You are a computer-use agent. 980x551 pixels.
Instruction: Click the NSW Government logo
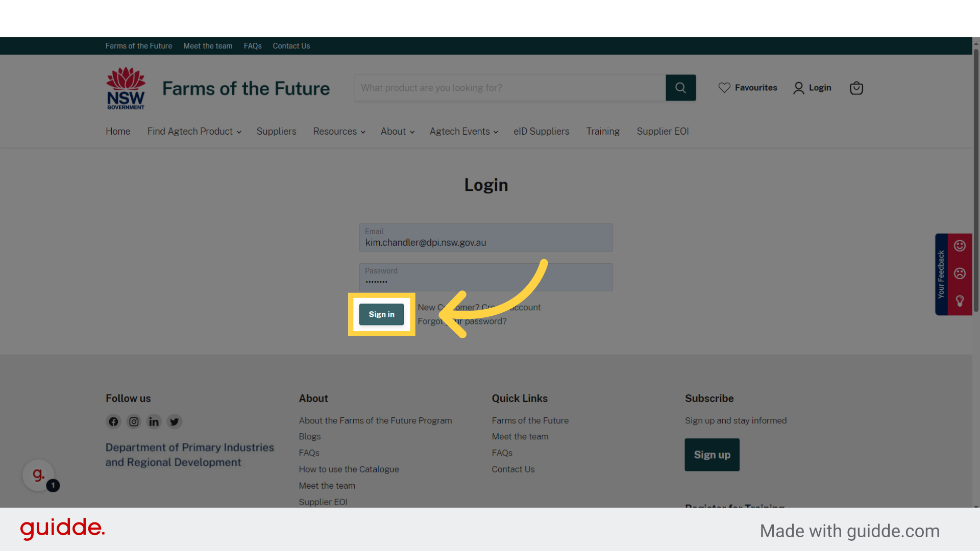tap(126, 88)
